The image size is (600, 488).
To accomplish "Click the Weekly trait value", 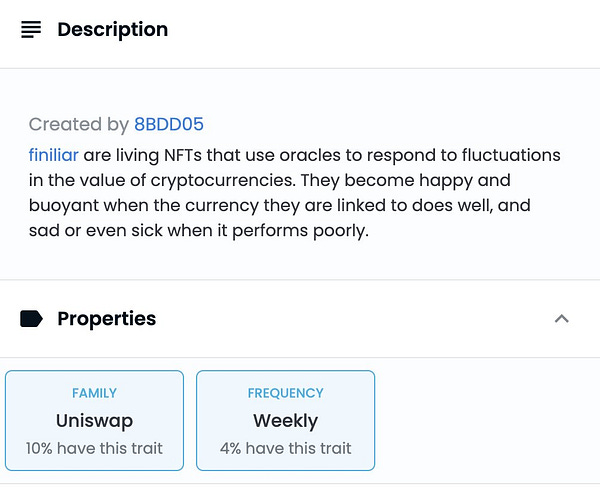I will pyautogui.click(x=285, y=421).
